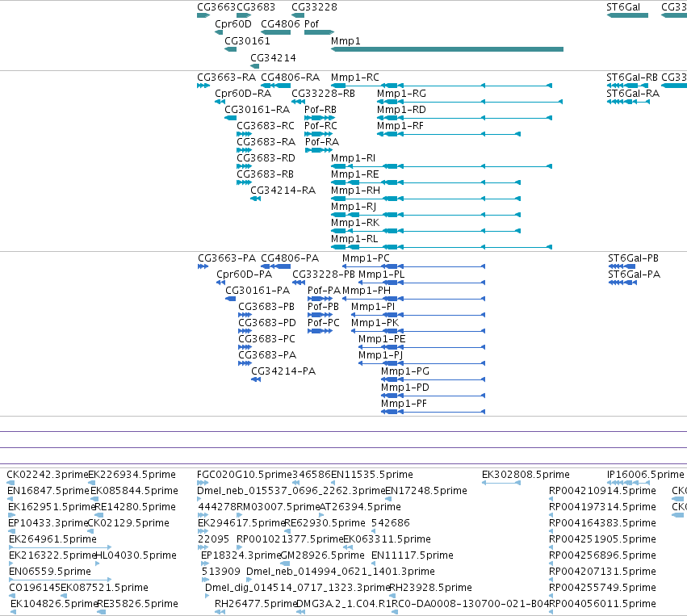
Task: Select the Mmp1-PH protein label
Action: (367, 291)
